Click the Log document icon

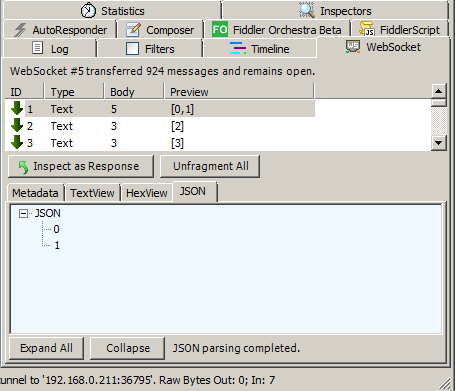coord(37,48)
